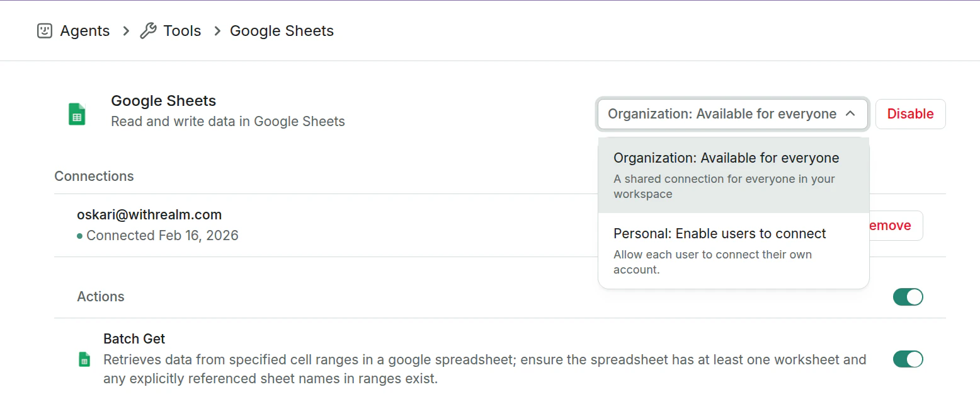
Task: Click the Google Sheets breadcrumb label
Action: click(x=282, y=31)
